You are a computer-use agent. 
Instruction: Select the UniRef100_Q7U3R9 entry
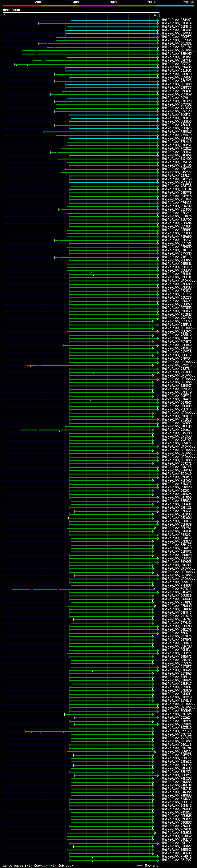[177, 101]
